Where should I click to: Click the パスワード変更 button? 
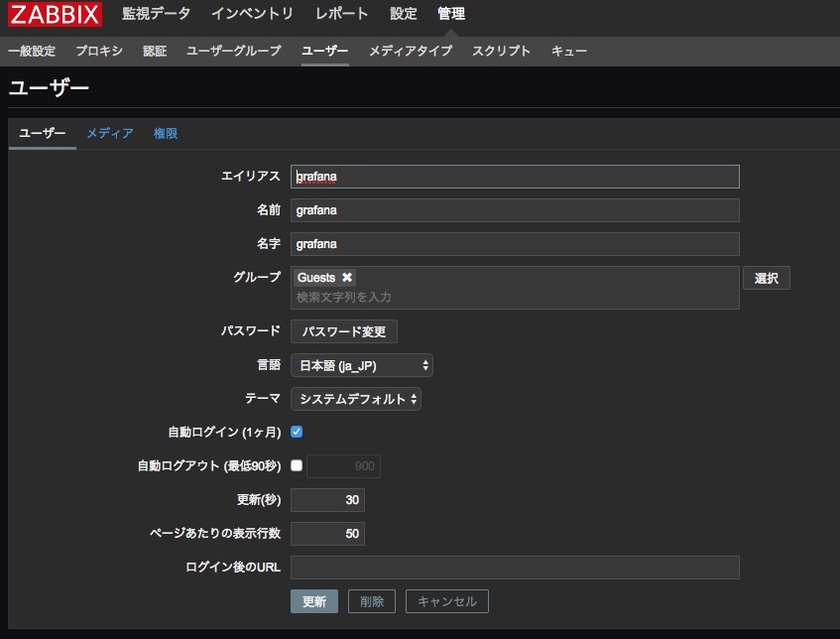pyautogui.click(x=343, y=331)
